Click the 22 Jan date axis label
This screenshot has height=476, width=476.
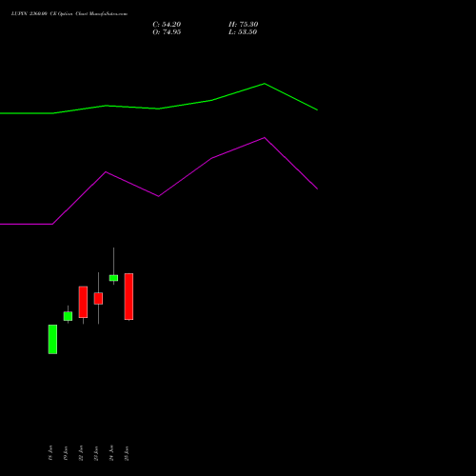tap(81, 453)
